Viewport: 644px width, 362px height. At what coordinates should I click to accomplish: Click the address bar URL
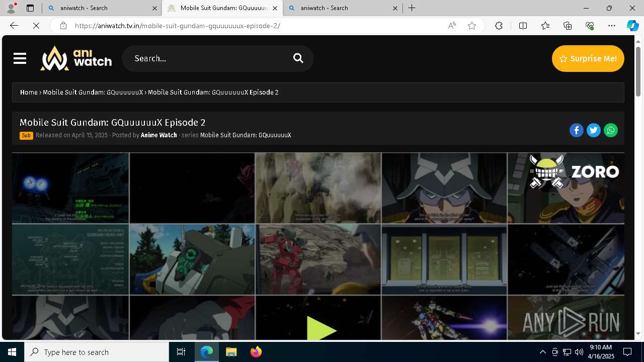[178, 26]
